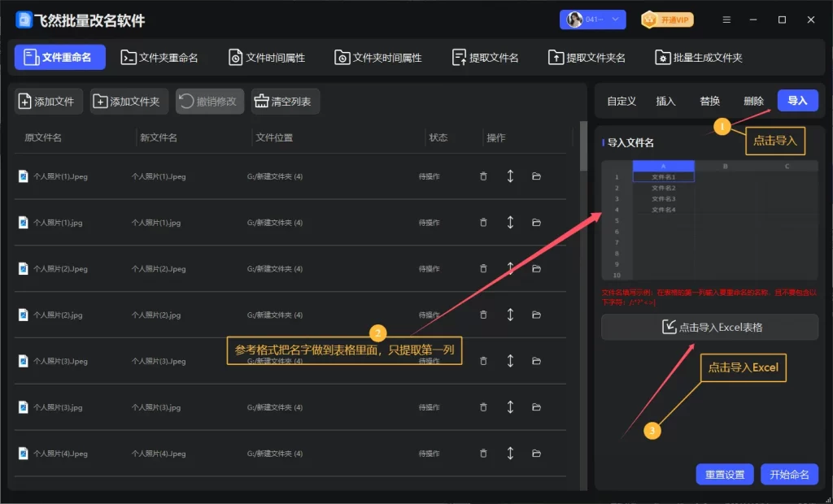Click the Excel format example preview
833x504 pixels.
(x=709, y=220)
